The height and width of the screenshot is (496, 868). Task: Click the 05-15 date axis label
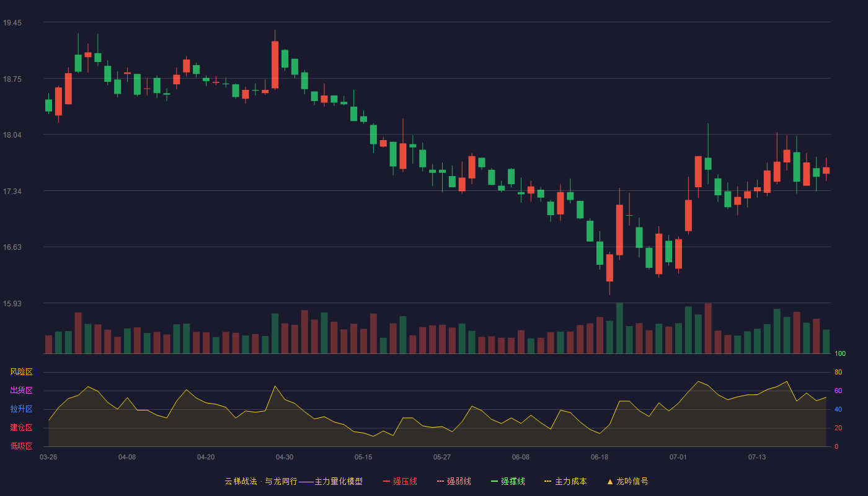point(363,457)
